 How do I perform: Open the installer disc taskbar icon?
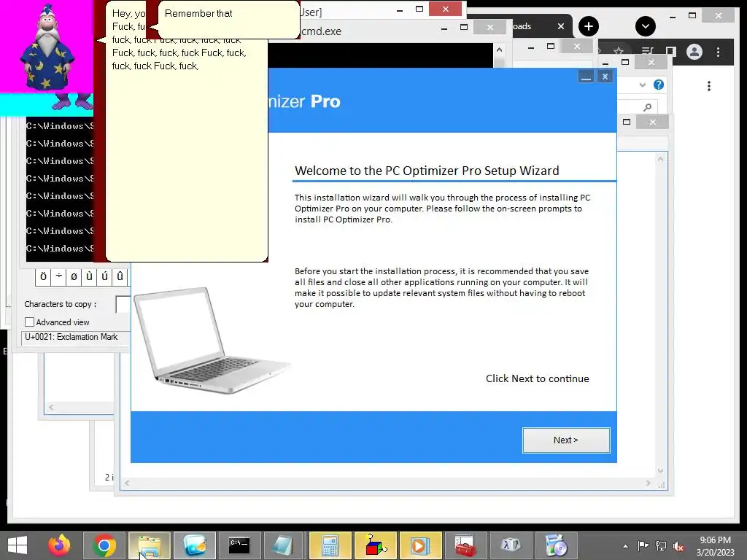pos(556,545)
